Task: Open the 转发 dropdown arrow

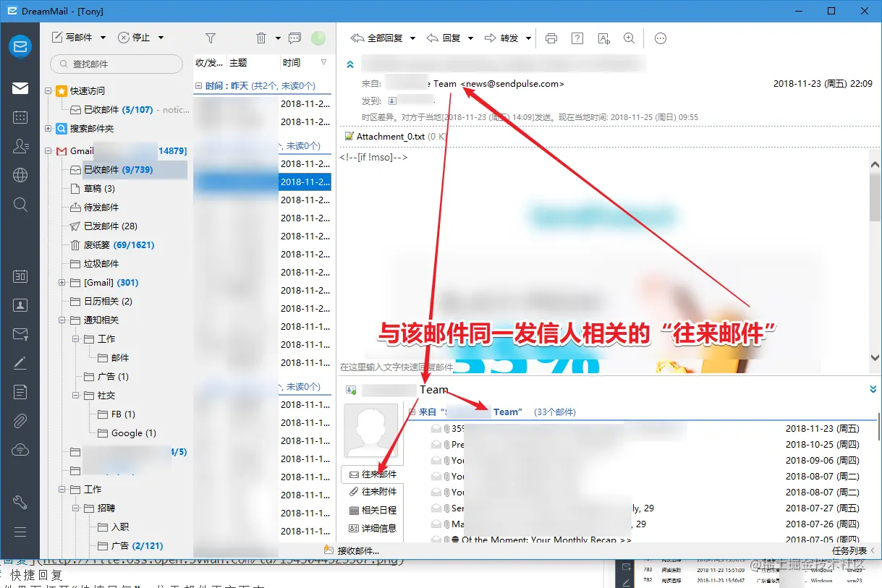Action: click(529, 38)
